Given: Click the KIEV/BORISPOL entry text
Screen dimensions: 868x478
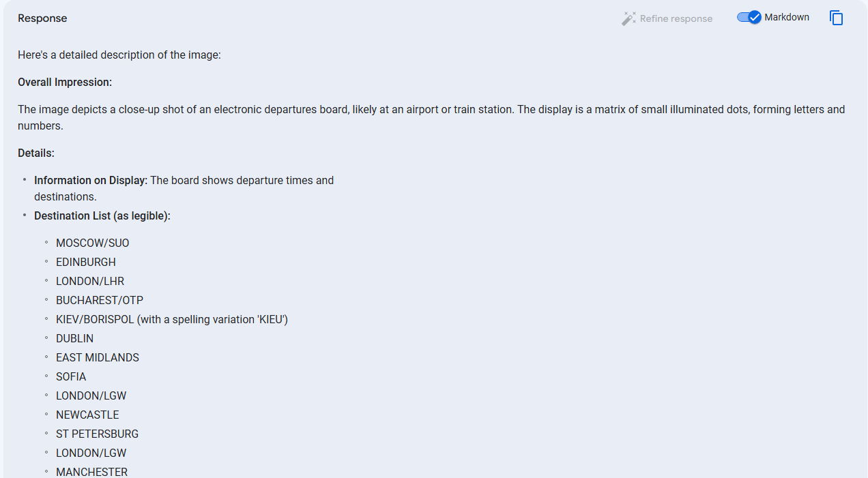Looking at the screenshot, I should pyautogui.click(x=172, y=320).
